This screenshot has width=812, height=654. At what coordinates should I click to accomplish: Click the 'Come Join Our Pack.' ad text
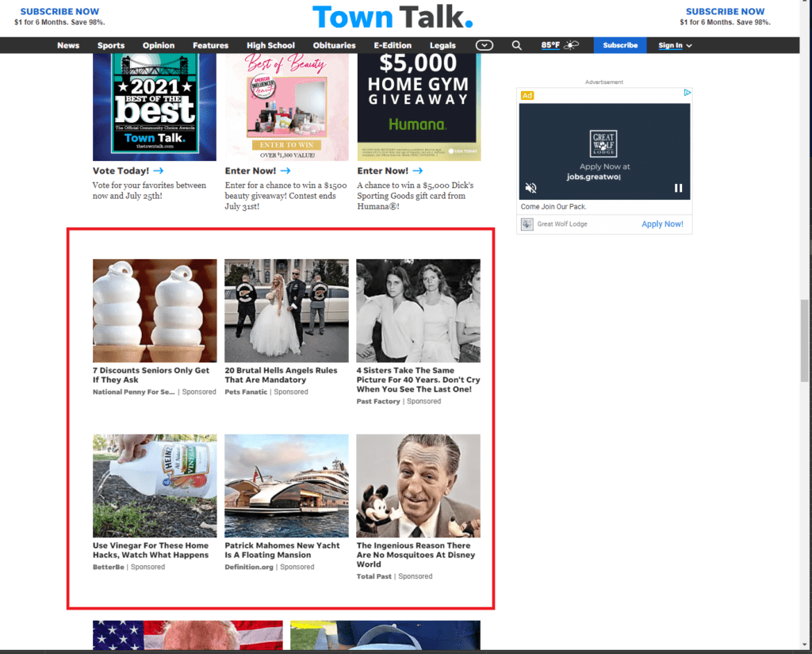click(553, 207)
